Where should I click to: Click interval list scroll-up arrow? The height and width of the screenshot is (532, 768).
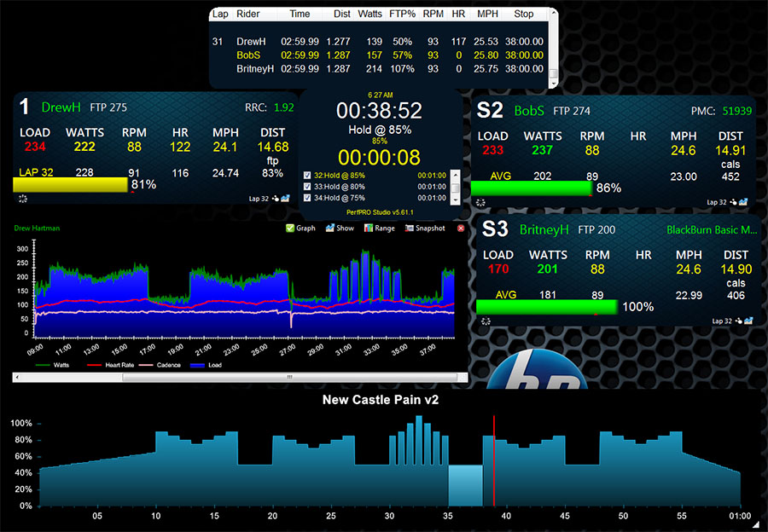pos(455,174)
